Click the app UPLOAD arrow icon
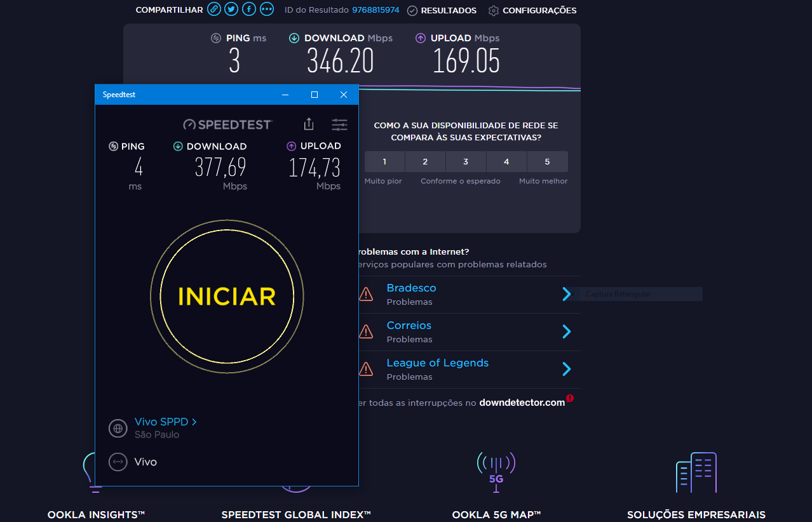 [292, 146]
